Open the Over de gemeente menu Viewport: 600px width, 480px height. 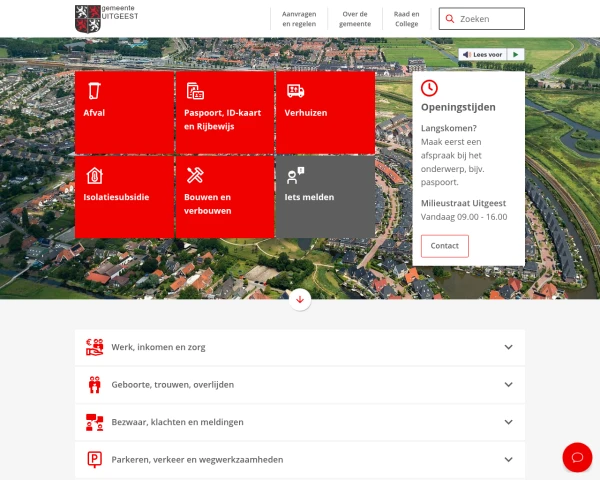355,19
